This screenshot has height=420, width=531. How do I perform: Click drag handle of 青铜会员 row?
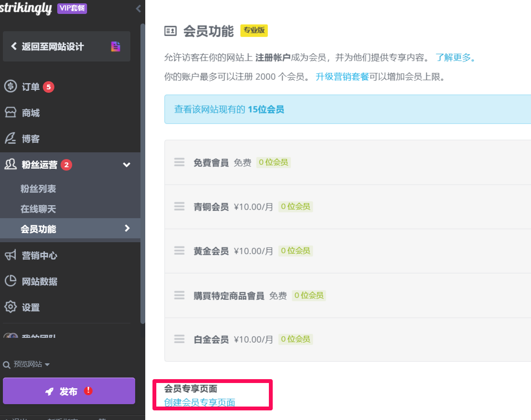pos(179,206)
